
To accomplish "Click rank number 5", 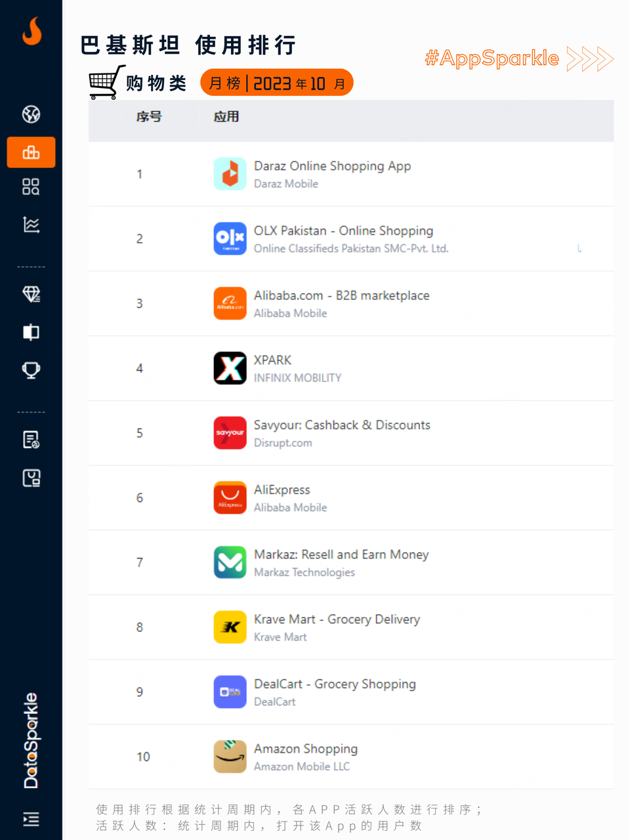I will [x=139, y=433].
